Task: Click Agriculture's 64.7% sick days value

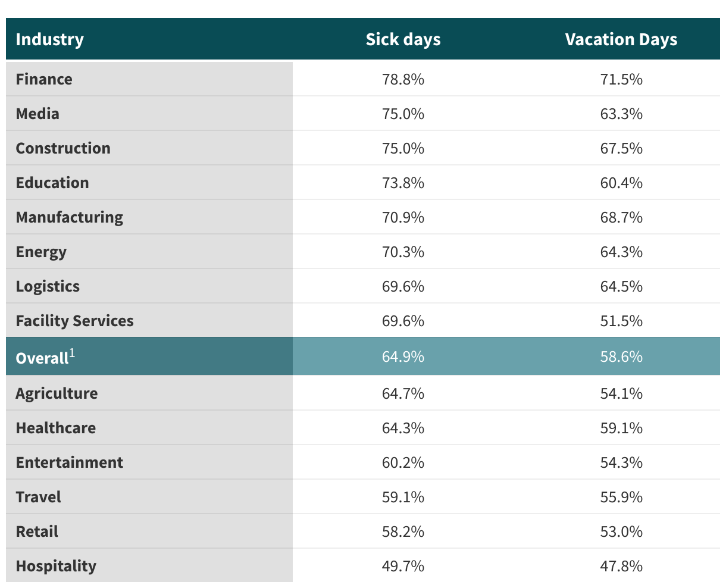Action: [x=403, y=393]
